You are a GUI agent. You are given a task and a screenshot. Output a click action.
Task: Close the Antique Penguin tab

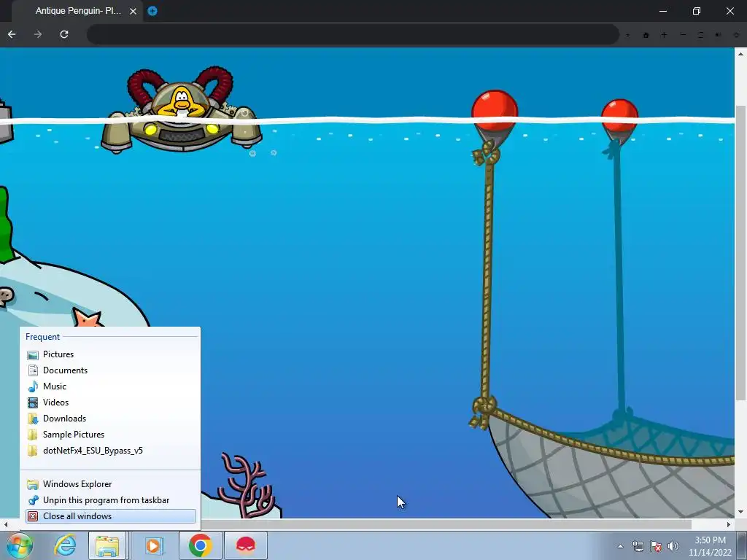tap(133, 11)
